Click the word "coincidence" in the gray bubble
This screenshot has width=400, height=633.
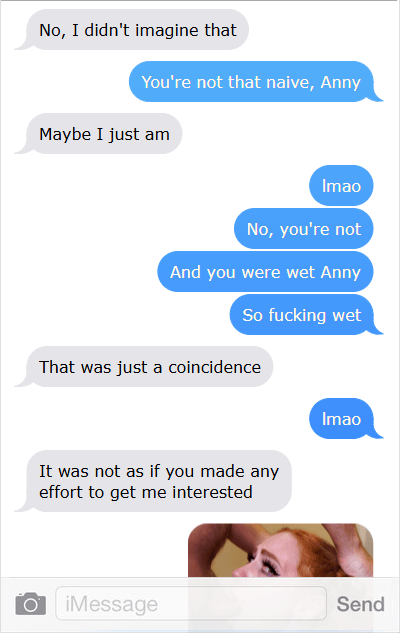point(214,367)
